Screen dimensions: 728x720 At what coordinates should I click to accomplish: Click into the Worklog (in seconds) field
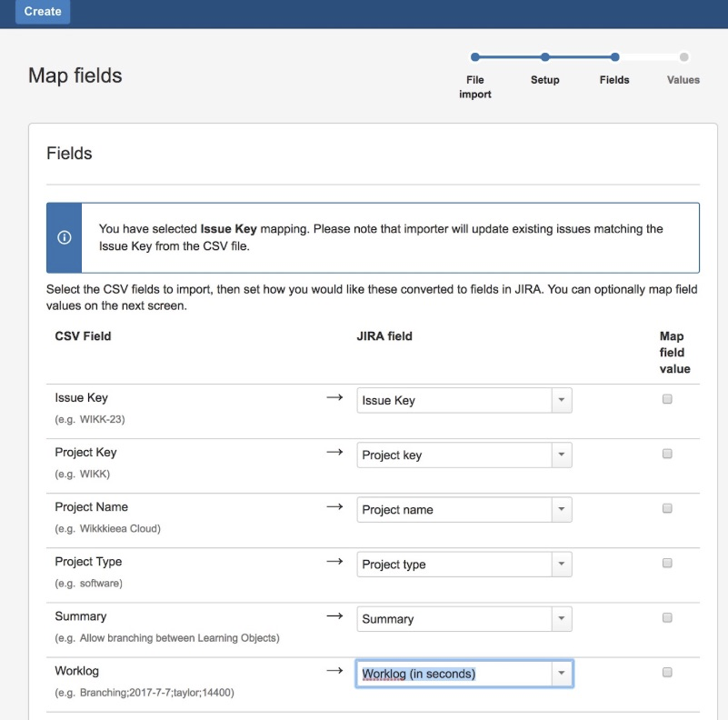[x=453, y=674]
